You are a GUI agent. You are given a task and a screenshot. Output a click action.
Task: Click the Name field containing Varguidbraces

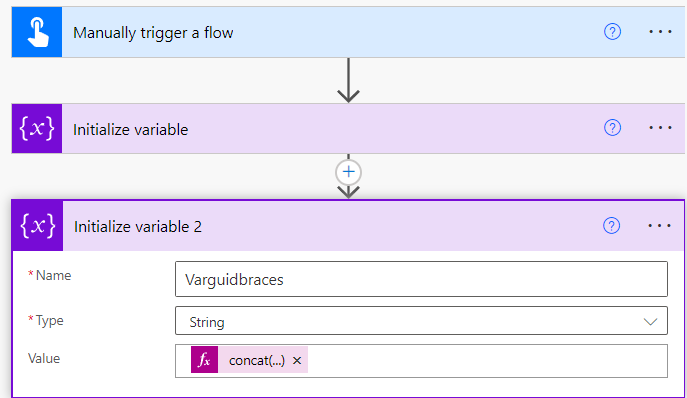point(421,279)
